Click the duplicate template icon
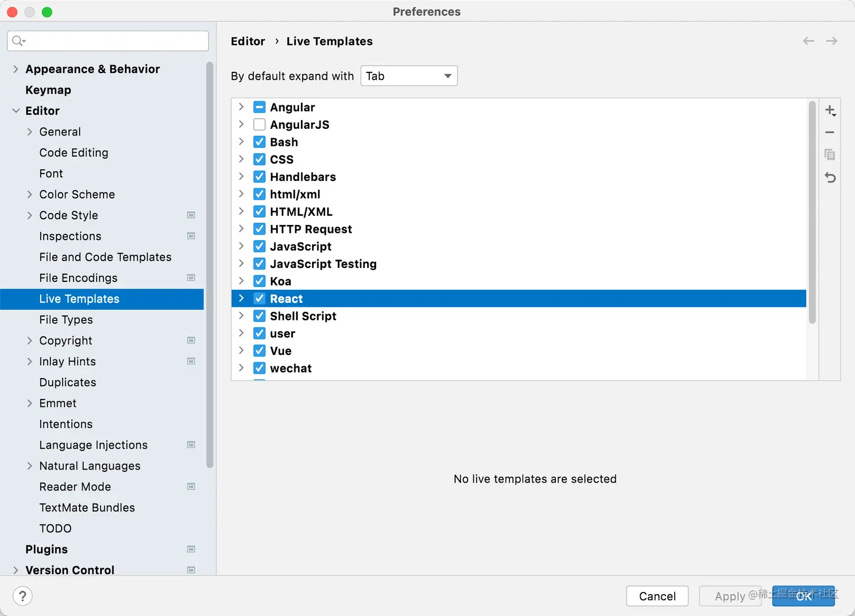This screenshot has width=855, height=616. [x=830, y=155]
